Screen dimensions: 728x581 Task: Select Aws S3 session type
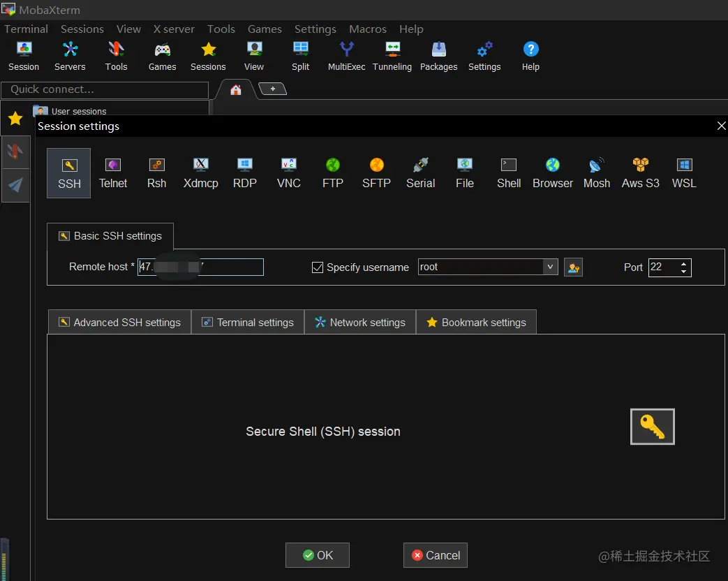coord(640,173)
